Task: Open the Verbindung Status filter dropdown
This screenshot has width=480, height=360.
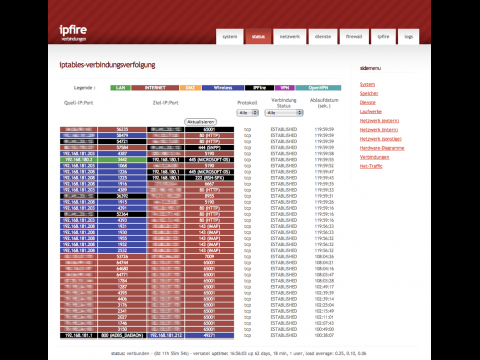Action: click(x=284, y=113)
